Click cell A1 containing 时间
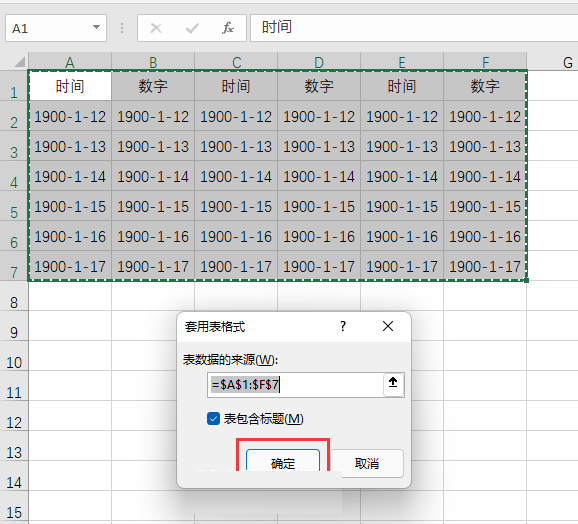The width and height of the screenshot is (578, 524). tap(70, 86)
